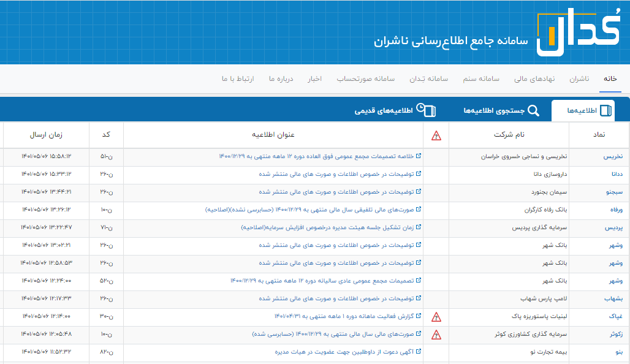Open the بشهاب symbol link
Screen dimensions: 630x364
[613, 298]
